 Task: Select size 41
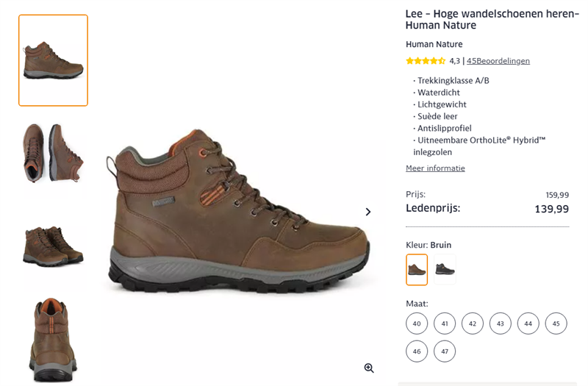(445, 324)
